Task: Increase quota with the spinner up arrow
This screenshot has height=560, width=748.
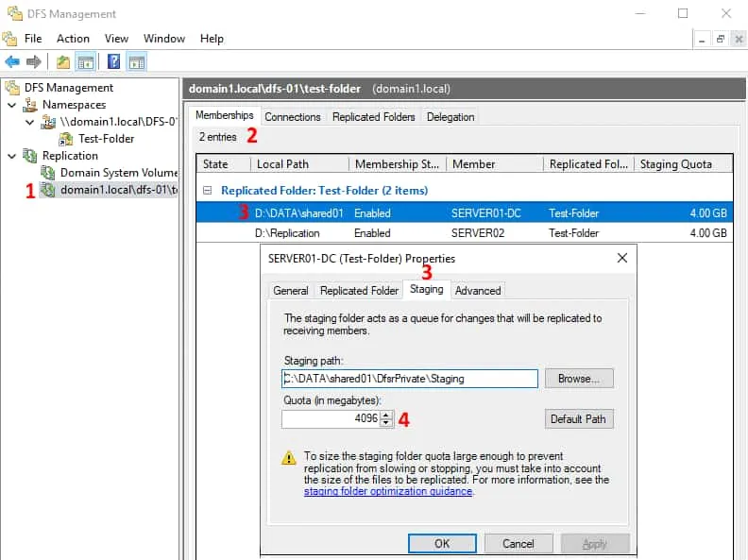Action: pyautogui.click(x=386, y=414)
